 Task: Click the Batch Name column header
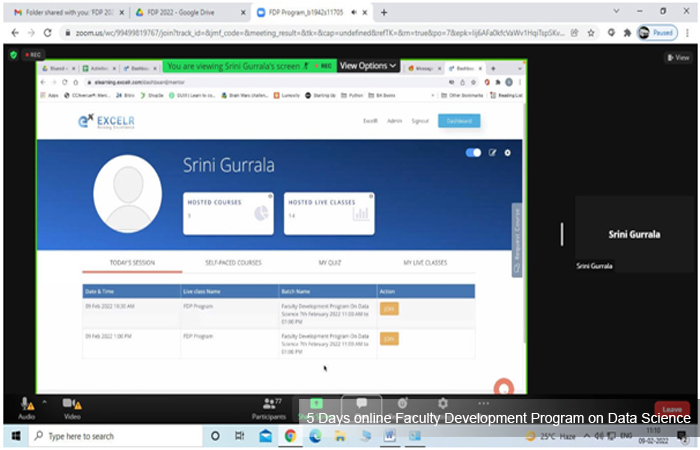[x=328, y=292]
